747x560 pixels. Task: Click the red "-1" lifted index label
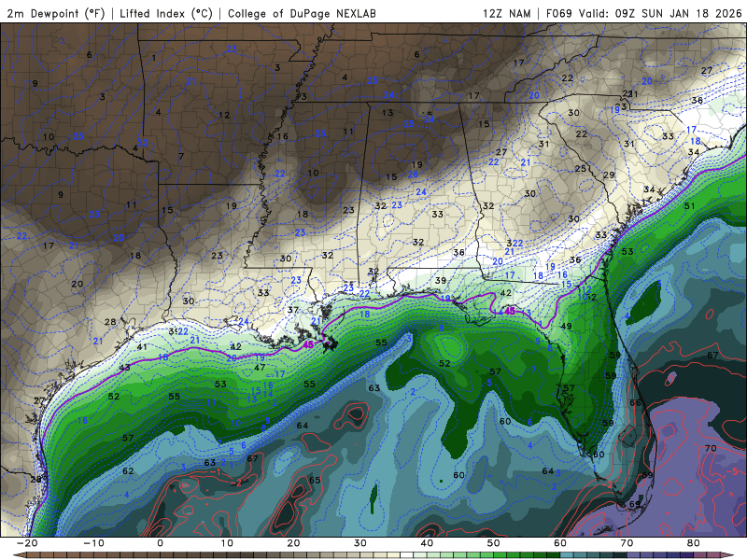click(x=215, y=471)
